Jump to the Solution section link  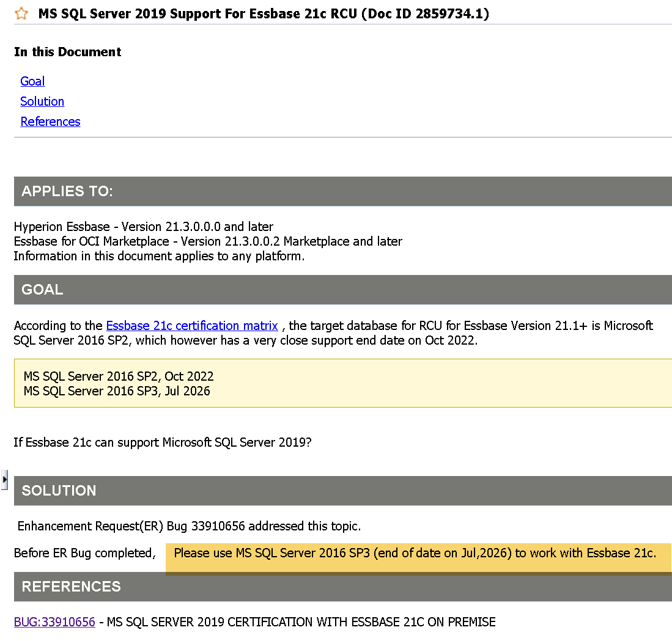[x=42, y=101]
